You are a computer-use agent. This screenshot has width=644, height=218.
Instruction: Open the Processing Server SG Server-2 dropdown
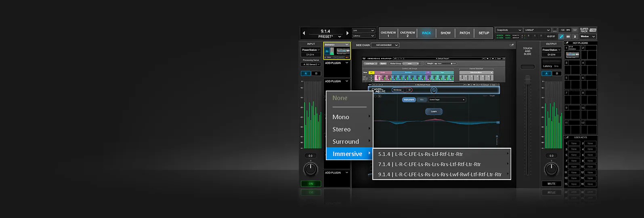[x=311, y=64]
